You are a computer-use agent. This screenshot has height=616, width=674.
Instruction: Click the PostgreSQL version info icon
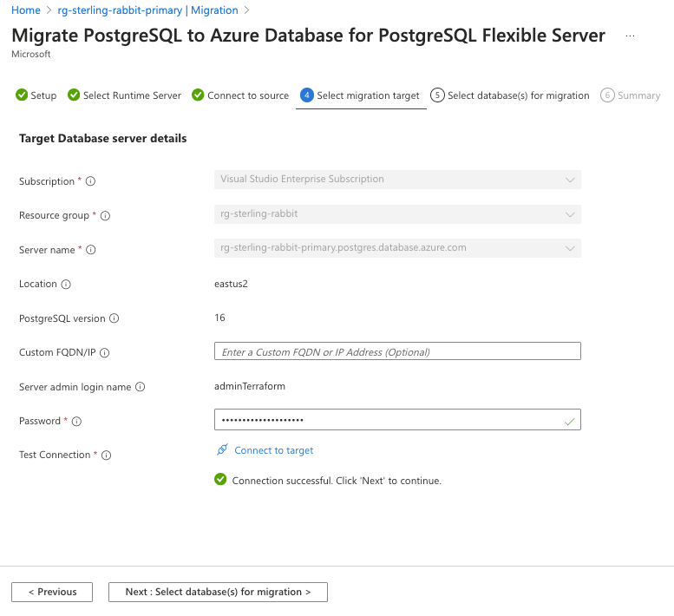tap(114, 318)
